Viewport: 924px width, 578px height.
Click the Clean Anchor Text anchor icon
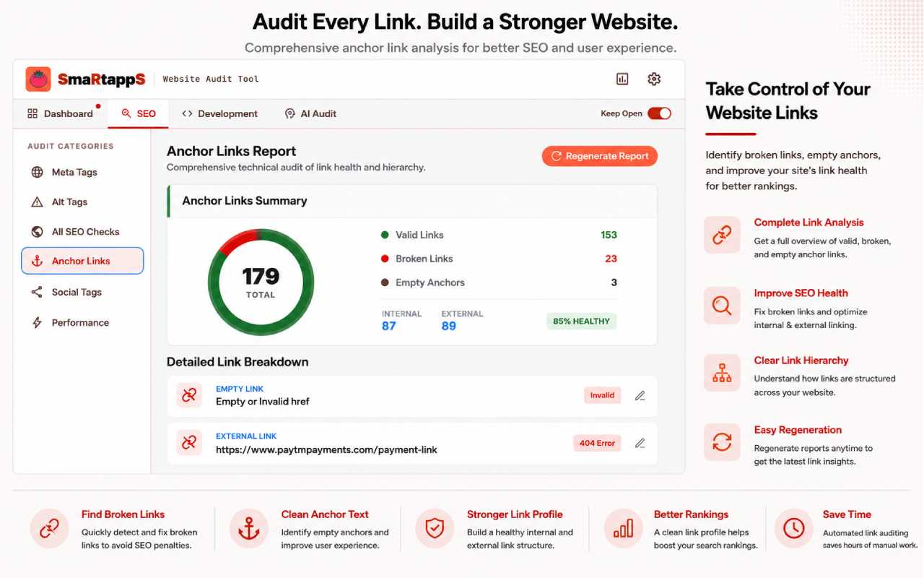pos(248,529)
